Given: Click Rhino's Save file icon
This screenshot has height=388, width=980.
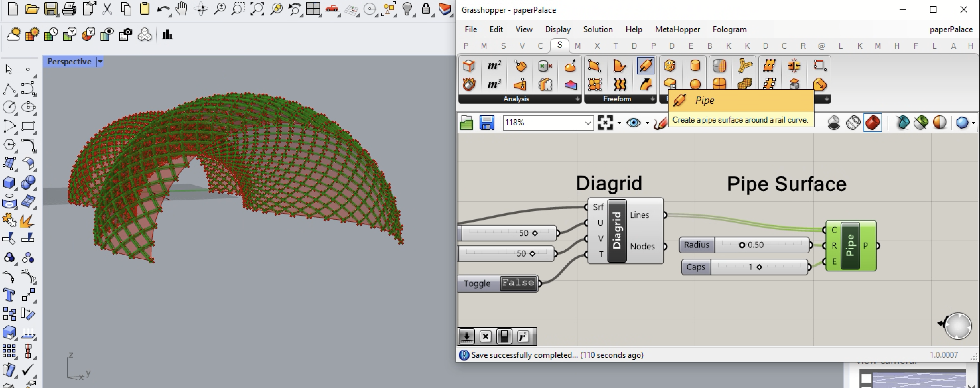Looking at the screenshot, I should coord(51,9).
